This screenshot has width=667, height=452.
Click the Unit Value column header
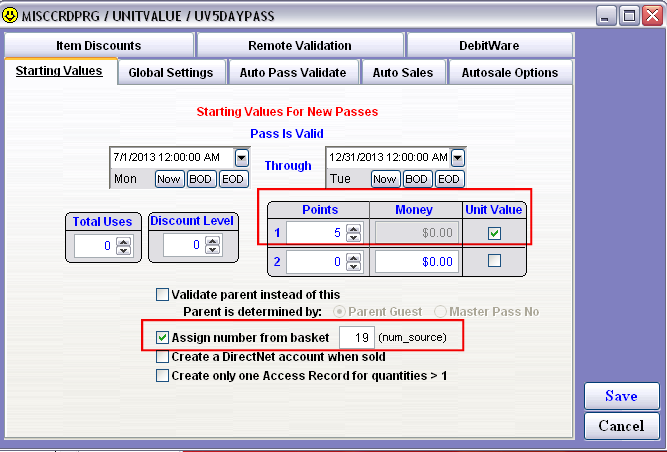point(493,210)
